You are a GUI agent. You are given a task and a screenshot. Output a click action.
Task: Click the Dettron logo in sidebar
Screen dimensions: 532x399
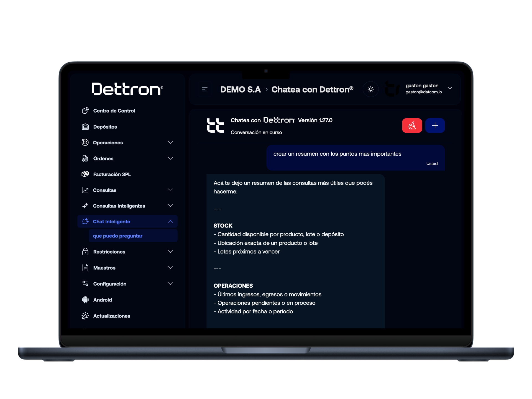click(127, 89)
